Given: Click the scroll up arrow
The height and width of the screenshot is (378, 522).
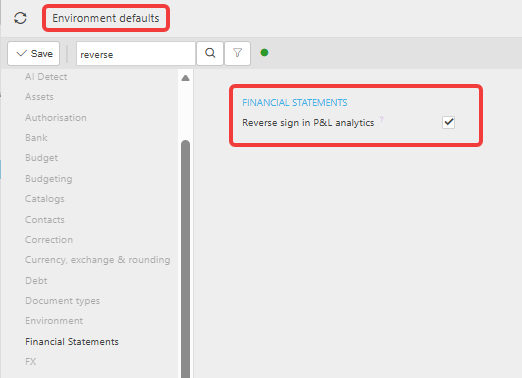Looking at the screenshot, I should (x=186, y=78).
